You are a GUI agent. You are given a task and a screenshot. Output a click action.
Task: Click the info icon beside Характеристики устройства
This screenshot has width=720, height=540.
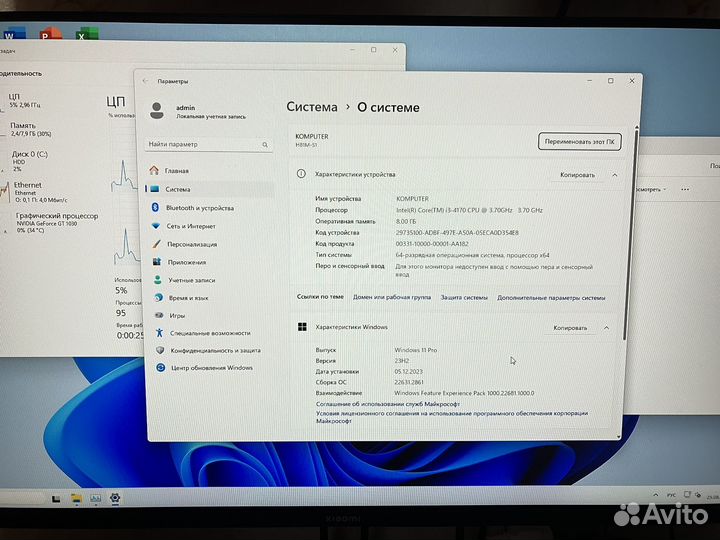(x=301, y=174)
